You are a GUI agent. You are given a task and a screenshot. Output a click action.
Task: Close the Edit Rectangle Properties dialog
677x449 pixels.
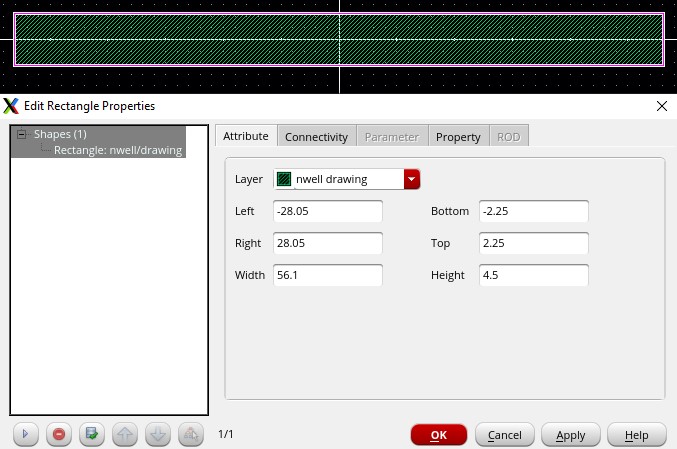tap(661, 106)
